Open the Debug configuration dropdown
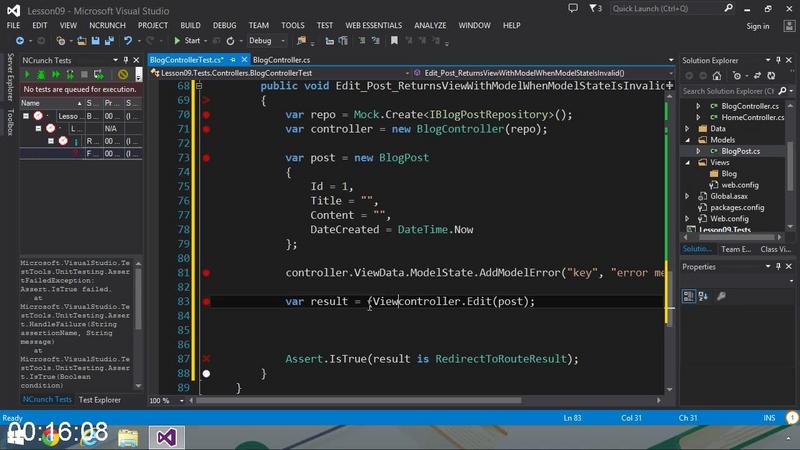Screen dimensions: 800x450 pos(283,41)
